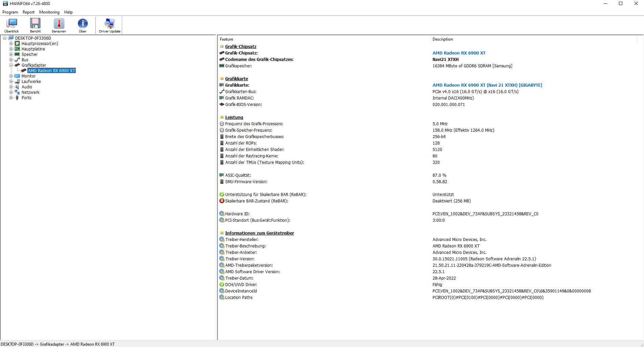Click the icon beside Grafikkarten-Bus
644x347 pixels.
[222, 91]
